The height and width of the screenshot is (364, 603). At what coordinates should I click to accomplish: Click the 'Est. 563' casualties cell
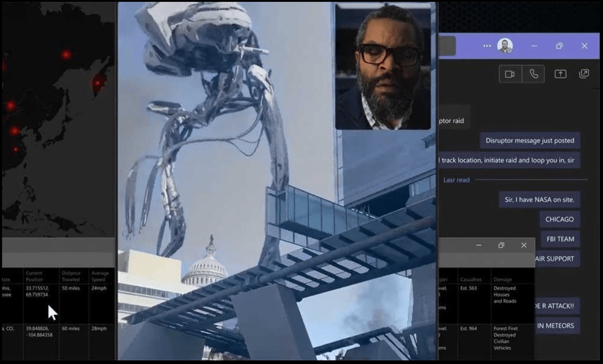(468, 288)
